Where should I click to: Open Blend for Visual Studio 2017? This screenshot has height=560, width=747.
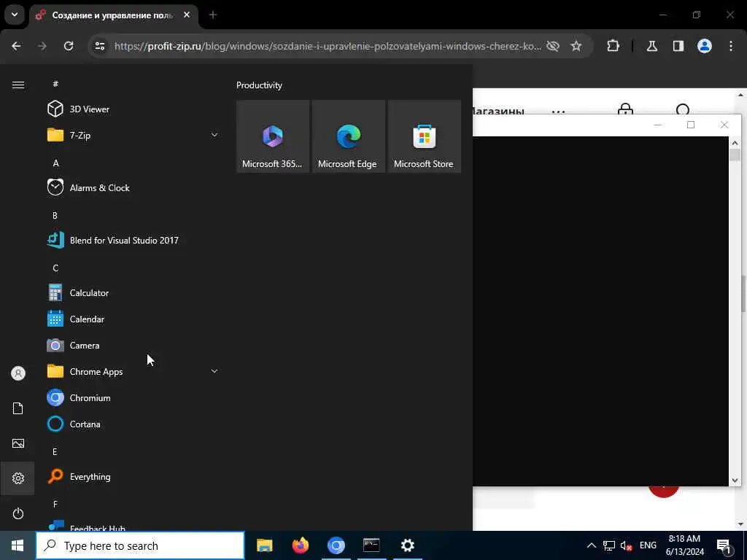pos(133,240)
